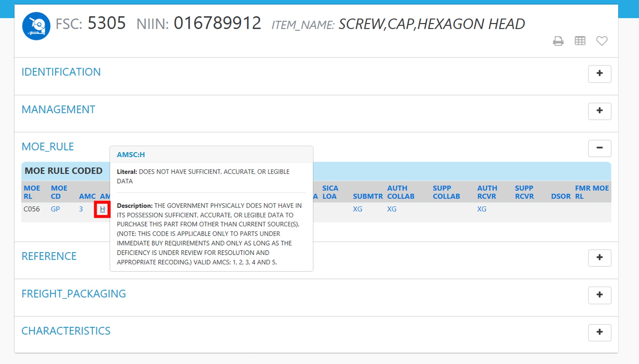
Task: Click the SUBMTR value XG
Action: pos(357,209)
